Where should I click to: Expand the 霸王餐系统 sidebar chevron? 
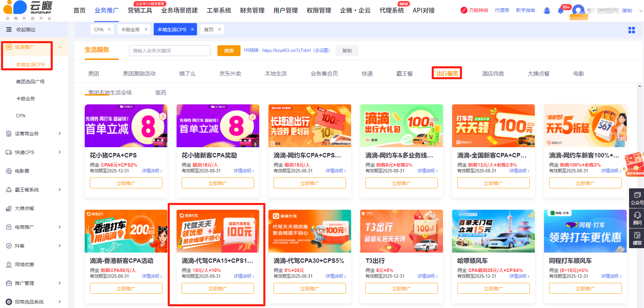click(x=60, y=190)
